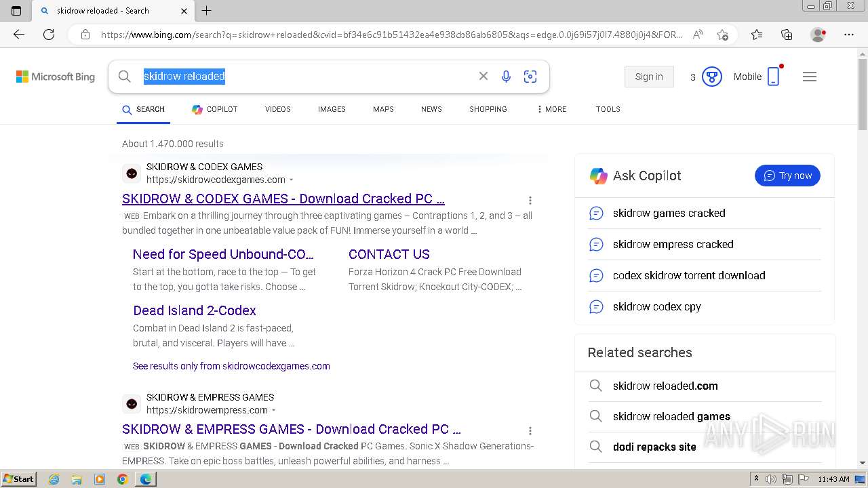Open SKIDROW & CODEX GAMES result link
868x488 pixels.
pyautogui.click(x=283, y=199)
